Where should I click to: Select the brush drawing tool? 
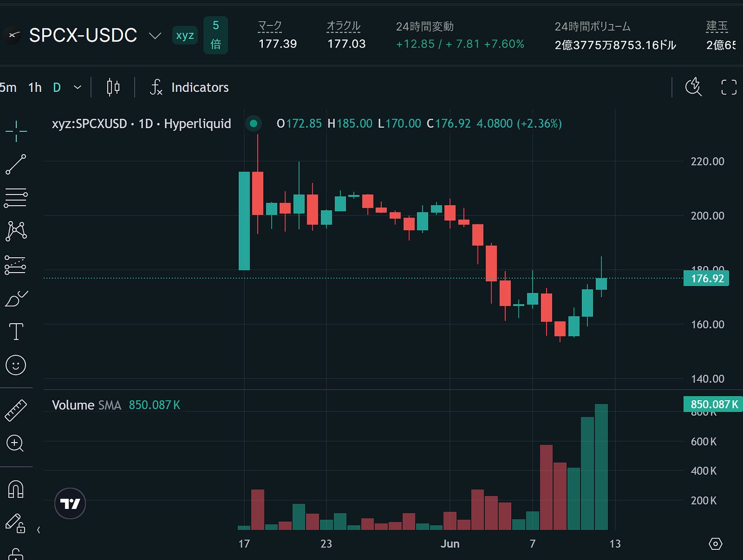pyautogui.click(x=16, y=299)
